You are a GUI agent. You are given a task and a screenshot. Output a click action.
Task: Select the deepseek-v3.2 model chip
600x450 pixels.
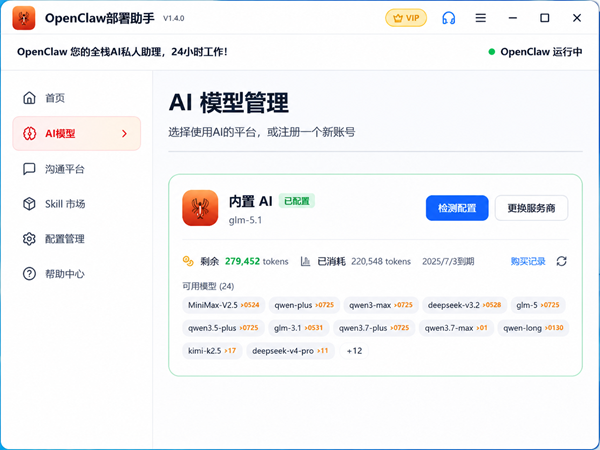coord(464,305)
